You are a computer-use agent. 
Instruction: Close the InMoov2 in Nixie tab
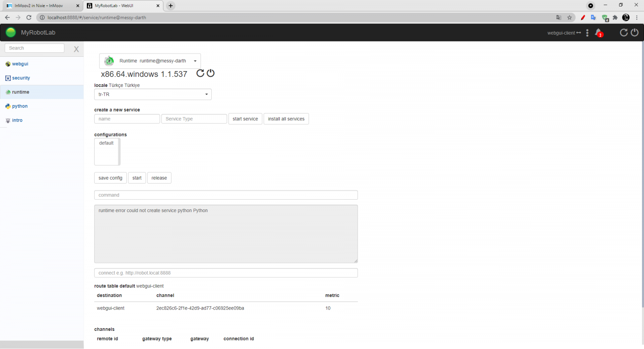point(78,6)
